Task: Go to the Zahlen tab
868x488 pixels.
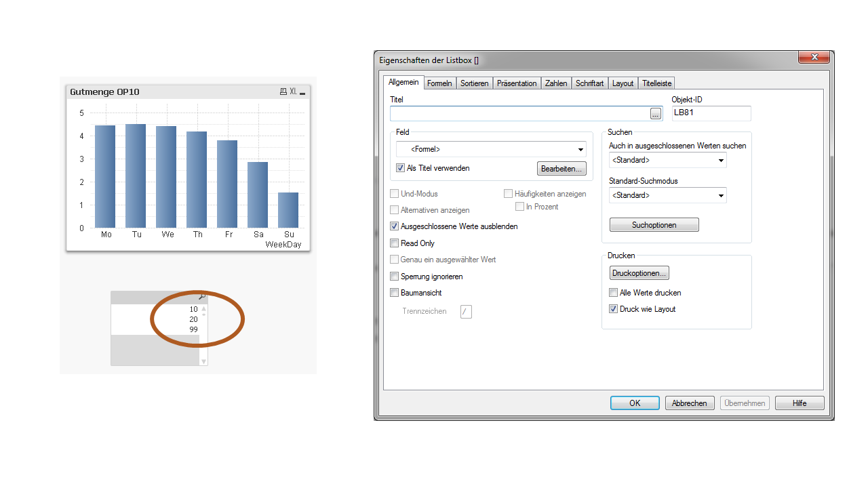Action: [x=556, y=83]
